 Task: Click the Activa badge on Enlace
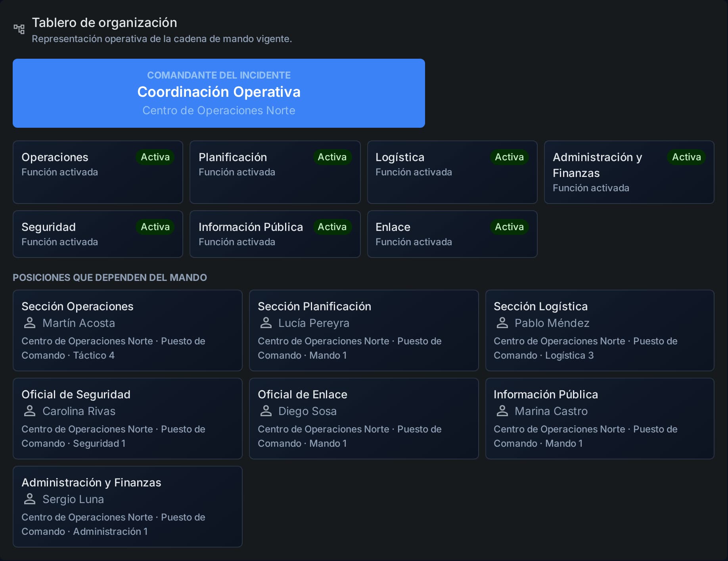pos(509,227)
